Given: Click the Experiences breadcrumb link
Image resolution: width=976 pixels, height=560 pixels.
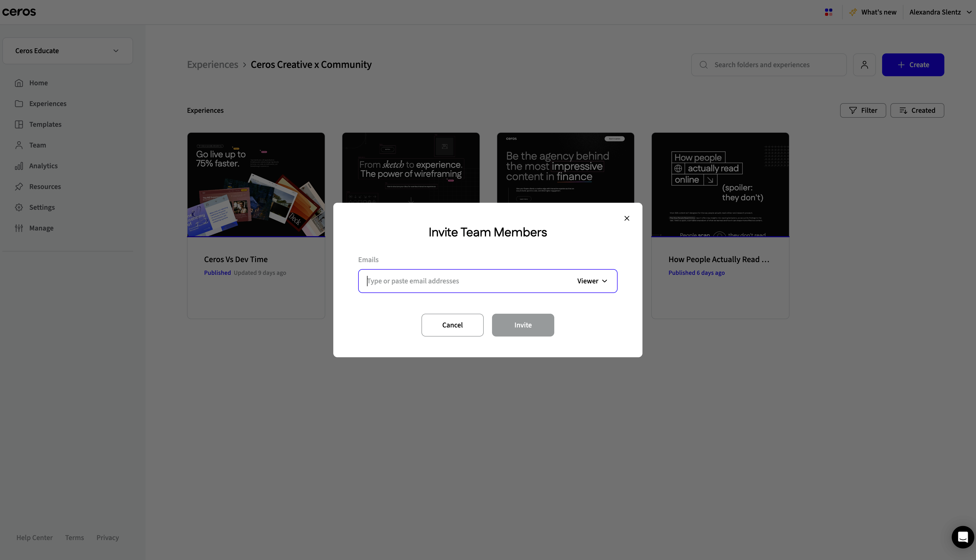Looking at the screenshot, I should click(x=212, y=65).
